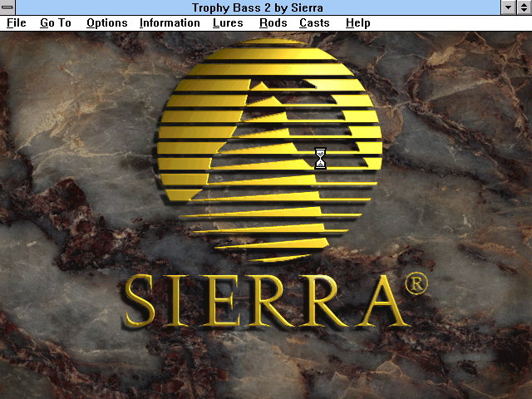The width and height of the screenshot is (532, 399).
Task: Open the Casts menu
Action: (314, 23)
